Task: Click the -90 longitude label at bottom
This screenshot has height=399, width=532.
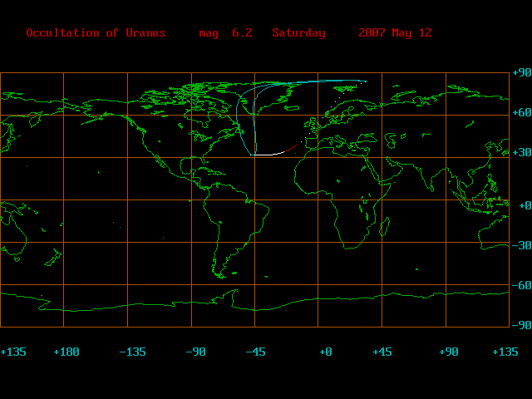Action: (x=196, y=352)
